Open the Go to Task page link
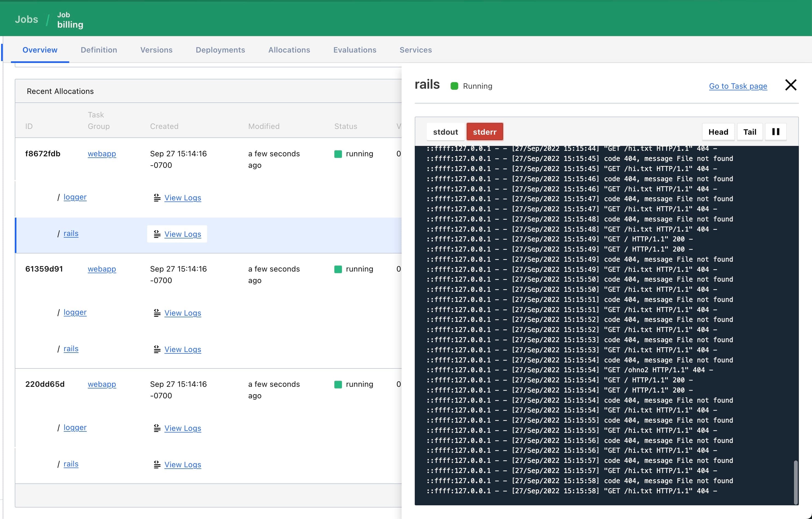The height and width of the screenshot is (519, 812). [738, 86]
